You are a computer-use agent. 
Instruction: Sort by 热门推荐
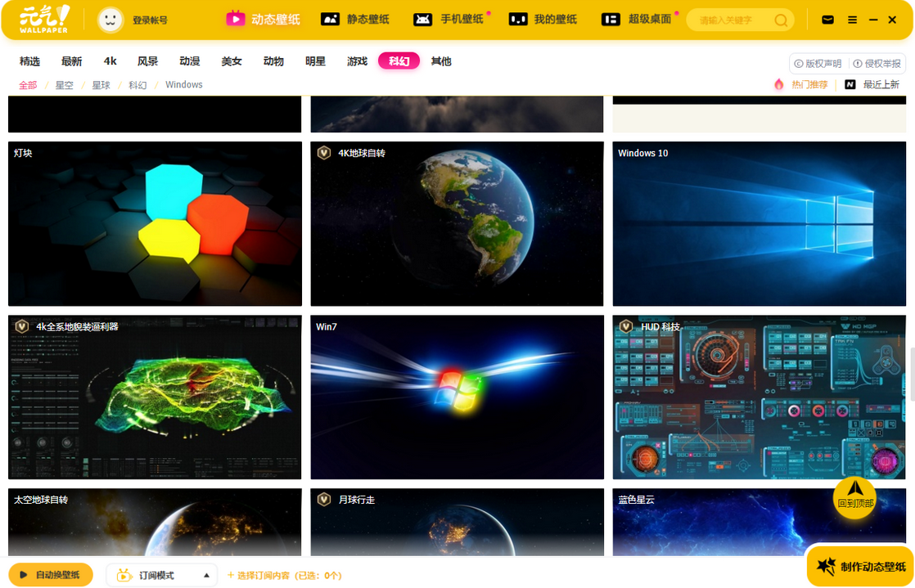click(x=809, y=84)
